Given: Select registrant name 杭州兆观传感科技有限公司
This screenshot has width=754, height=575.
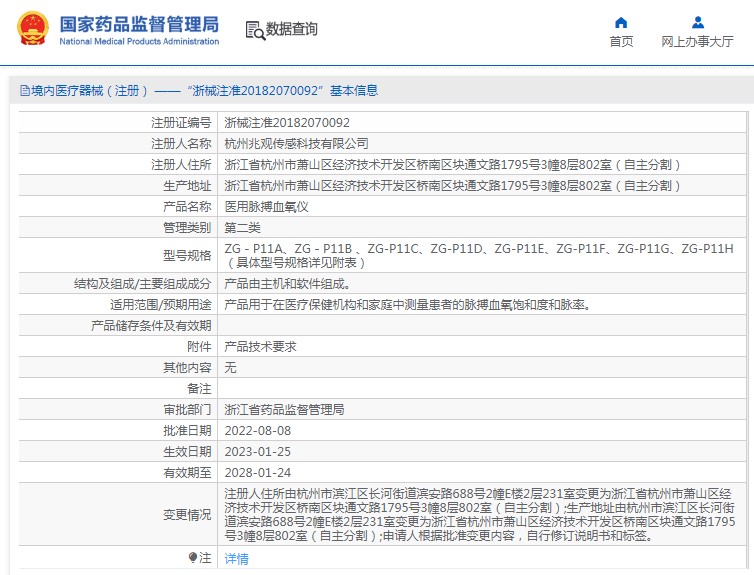Looking at the screenshot, I should pyautogui.click(x=296, y=144).
